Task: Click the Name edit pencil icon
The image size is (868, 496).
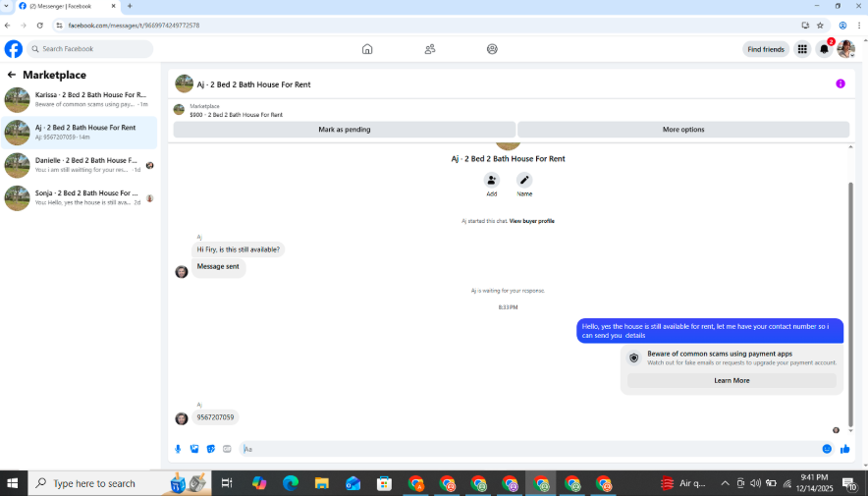Action: pyautogui.click(x=524, y=180)
